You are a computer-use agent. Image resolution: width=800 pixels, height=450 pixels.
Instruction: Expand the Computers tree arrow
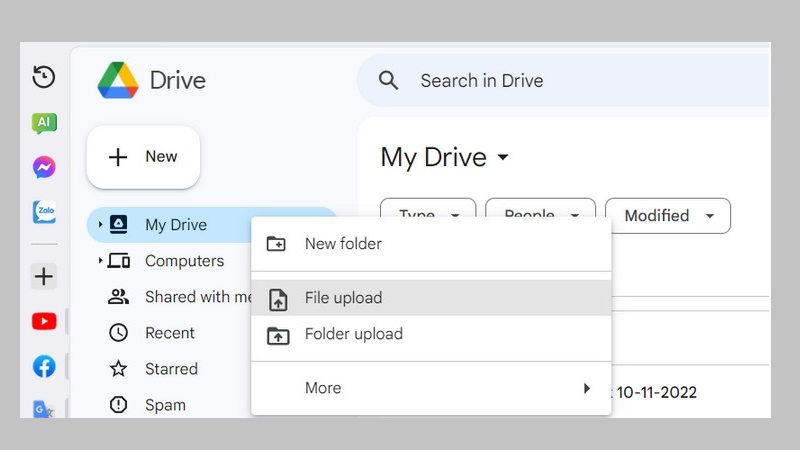(x=100, y=261)
